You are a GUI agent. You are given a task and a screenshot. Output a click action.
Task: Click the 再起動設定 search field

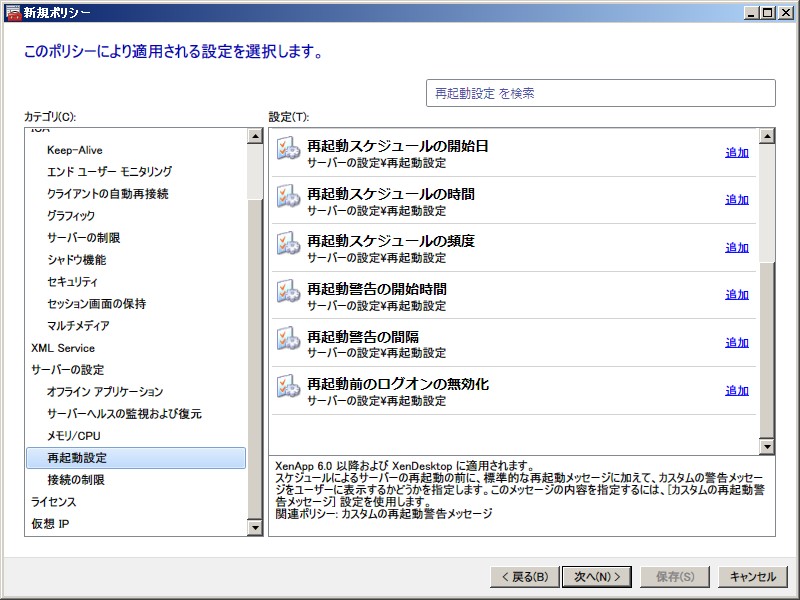click(600, 93)
